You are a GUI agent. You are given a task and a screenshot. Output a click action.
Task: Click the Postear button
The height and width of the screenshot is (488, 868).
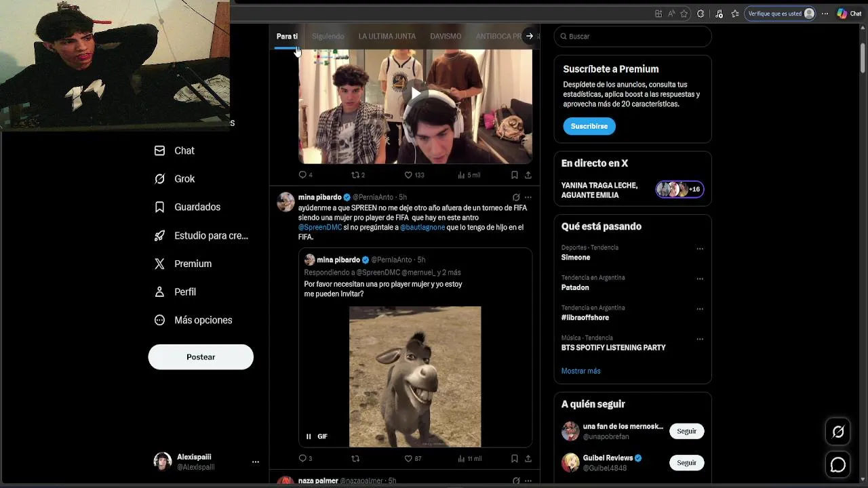tap(201, 357)
